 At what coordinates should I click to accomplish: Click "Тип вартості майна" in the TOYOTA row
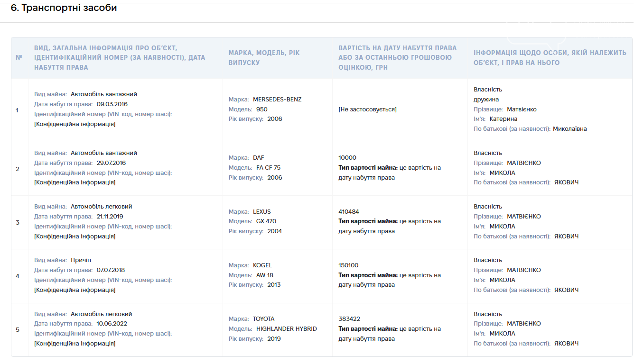[x=368, y=328]
